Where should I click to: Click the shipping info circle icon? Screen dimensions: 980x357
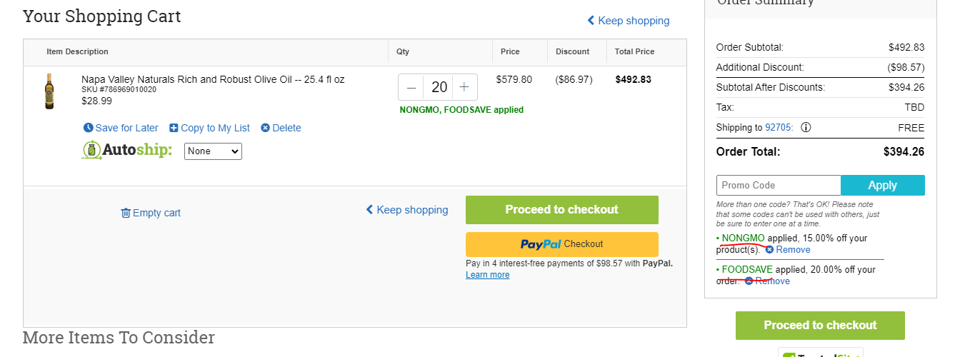pyautogui.click(x=806, y=128)
